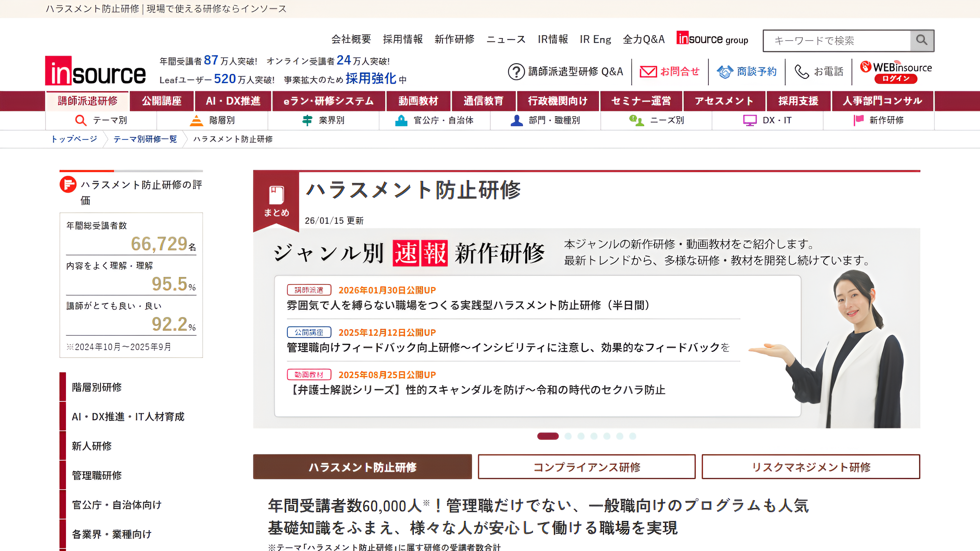
Task: Click the magnifier icon to search keywords
Action: point(921,40)
